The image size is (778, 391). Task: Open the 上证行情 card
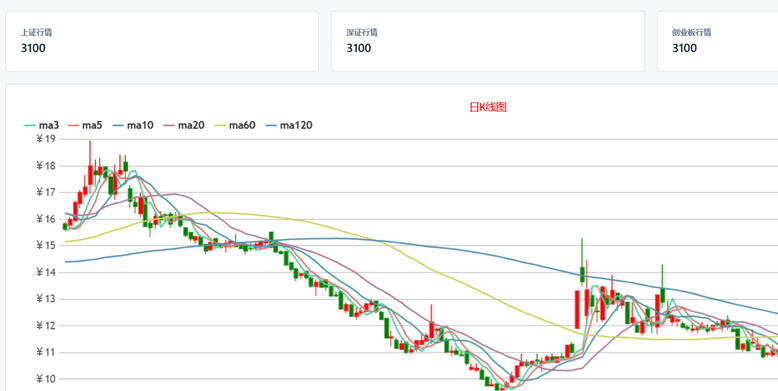tap(162, 41)
